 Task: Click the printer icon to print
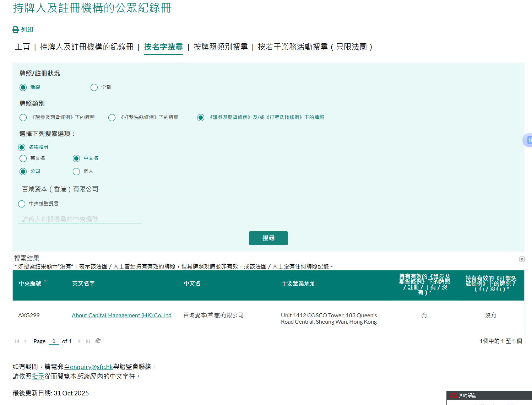click(x=16, y=29)
